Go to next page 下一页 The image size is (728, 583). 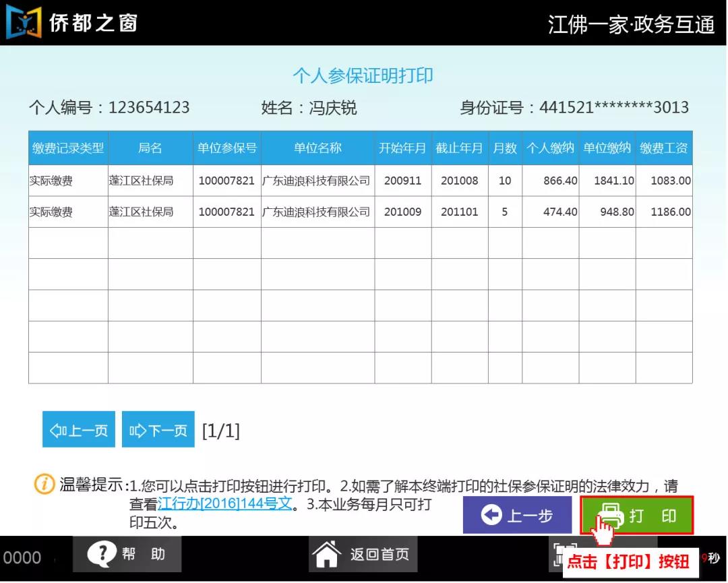pyautogui.click(x=158, y=430)
